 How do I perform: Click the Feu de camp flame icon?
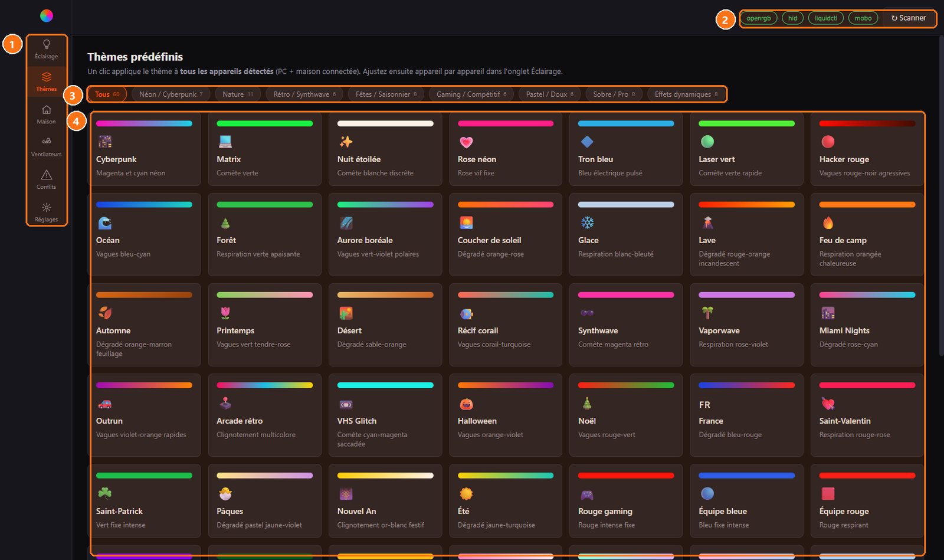click(x=828, y=222)
